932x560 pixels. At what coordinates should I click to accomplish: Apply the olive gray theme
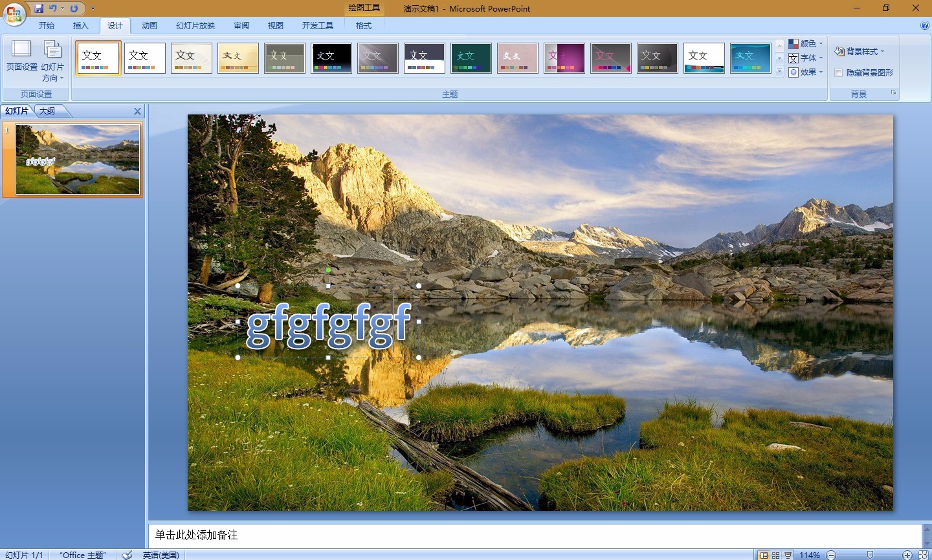point(285,58)
